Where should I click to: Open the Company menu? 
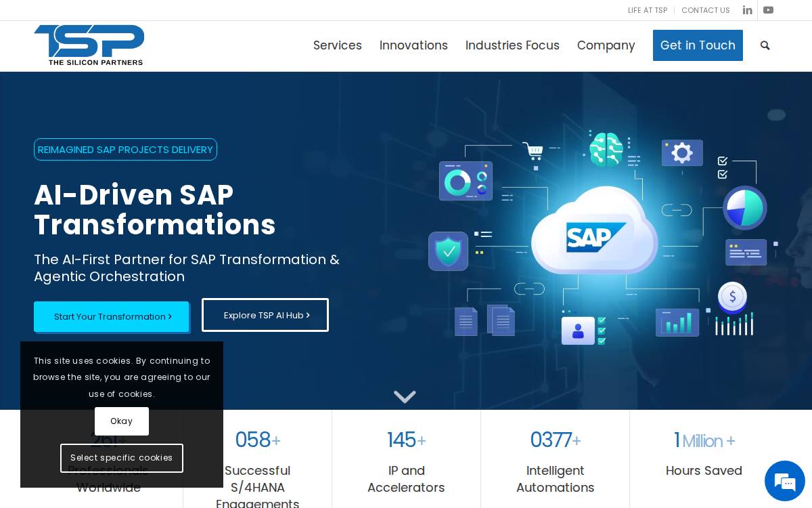click(606, 45)
